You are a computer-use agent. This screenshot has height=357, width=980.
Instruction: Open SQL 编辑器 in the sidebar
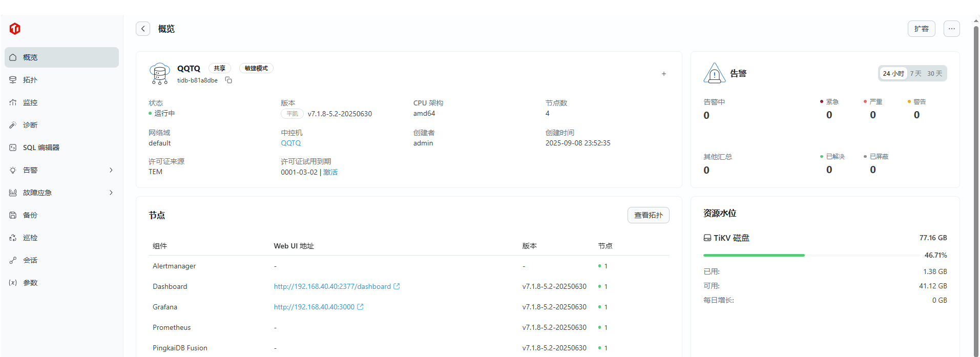pyautogui.click(x=41, y=148)
